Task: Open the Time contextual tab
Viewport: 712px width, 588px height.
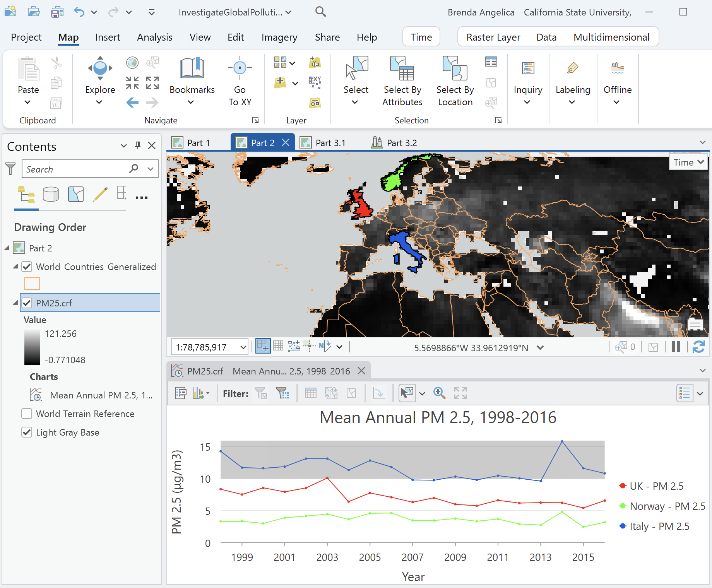Action: 421,37
